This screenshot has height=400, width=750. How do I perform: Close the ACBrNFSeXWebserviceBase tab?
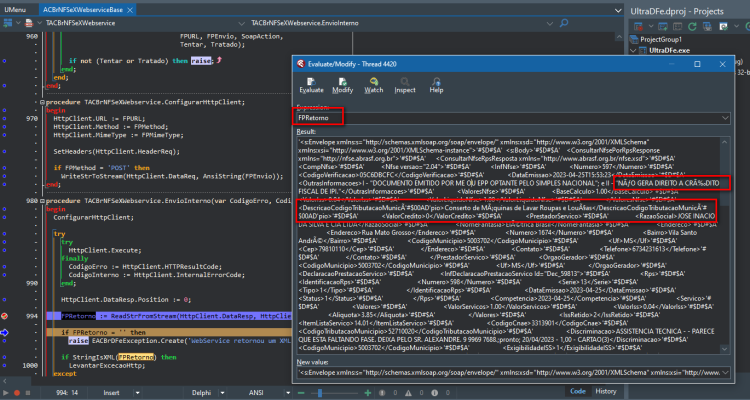[130, 10]
